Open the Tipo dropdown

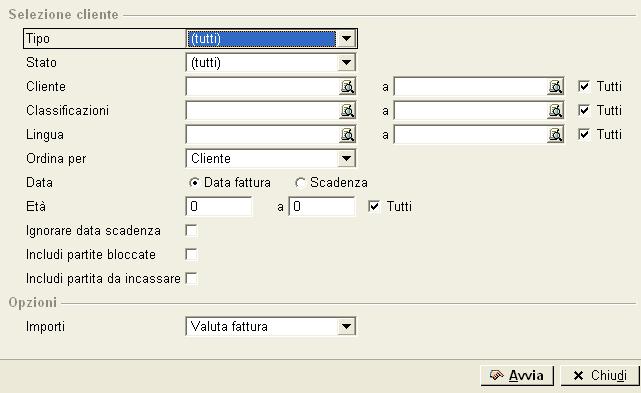346,39
